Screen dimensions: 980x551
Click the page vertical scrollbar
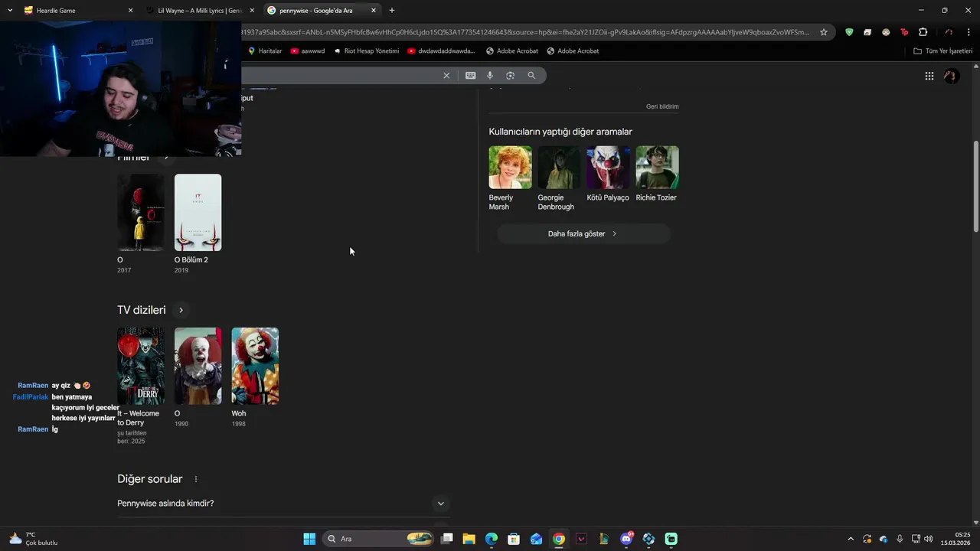(975, 187)
